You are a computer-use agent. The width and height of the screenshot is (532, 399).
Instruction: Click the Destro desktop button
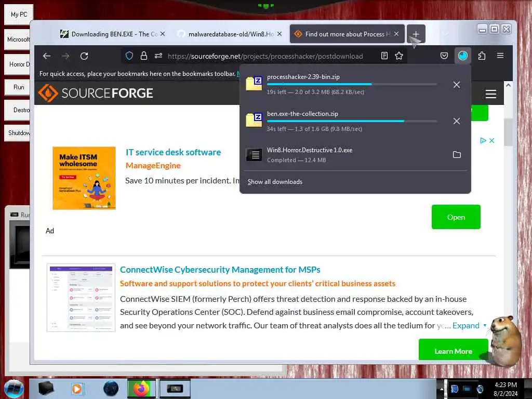pos(18,110)
